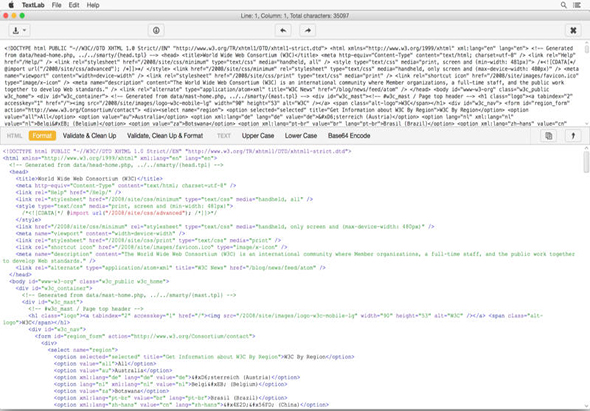Click the <head> line in output
590x411 pixels.
coord(19,172)
